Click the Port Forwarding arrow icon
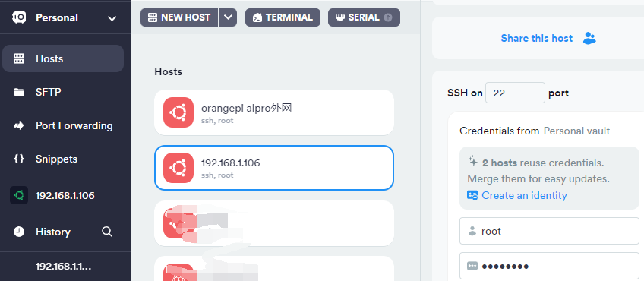Image resolution: width=644 pixels, height=281 pixels. coord(19,125)
